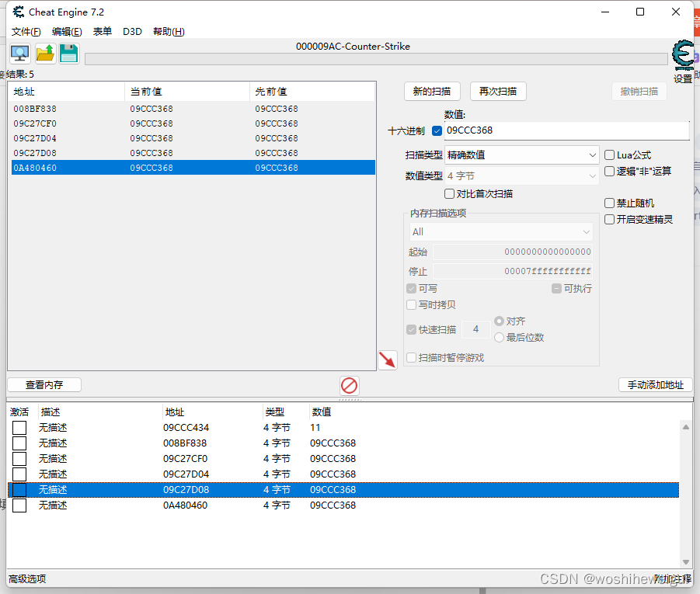Click the 新的扫描 button
This screenshot has height=594, width=700.
tap(432, 92)
